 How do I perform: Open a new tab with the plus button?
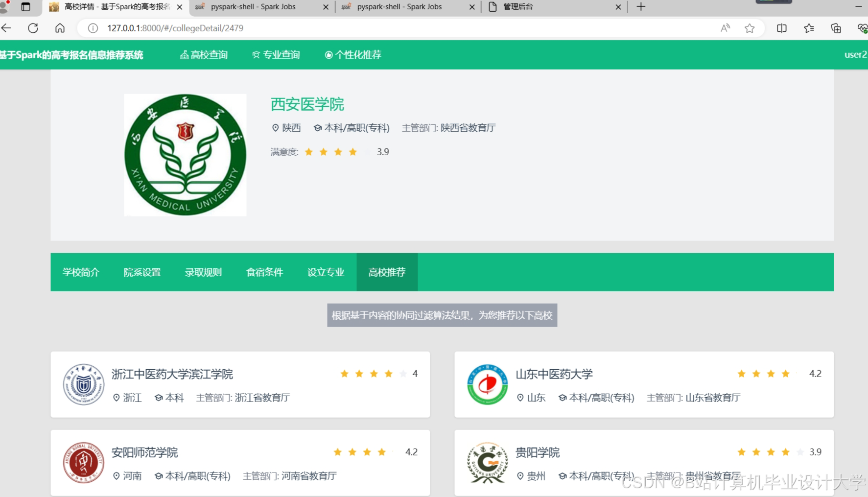point(640,6)
